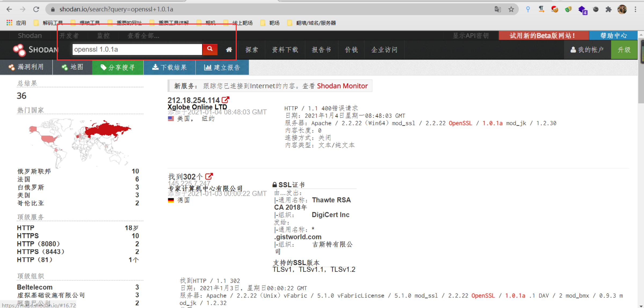Open the 解码工具 bookmark folder
Viewport: 644px width, 308px height.
coord(49,23)
